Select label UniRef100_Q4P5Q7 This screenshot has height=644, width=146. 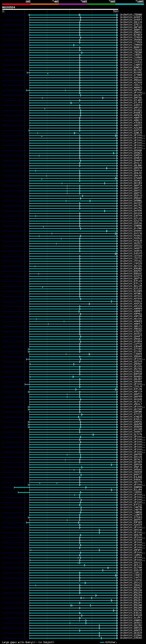[131, 90]
